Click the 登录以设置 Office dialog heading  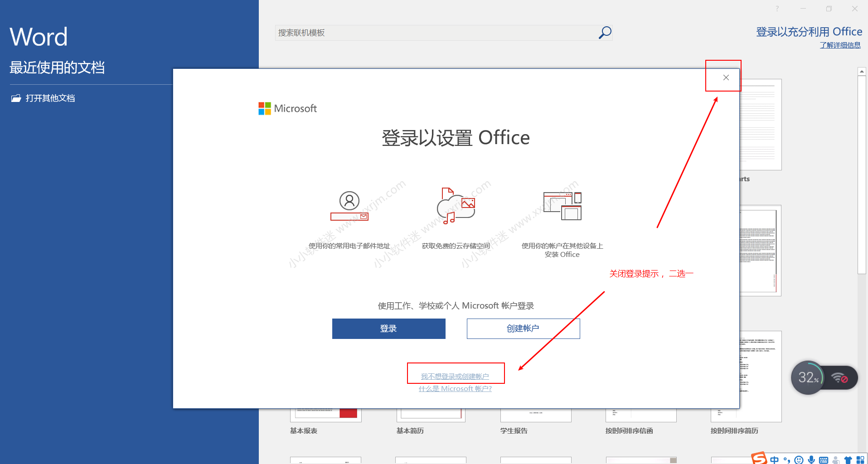coord(456,138)
